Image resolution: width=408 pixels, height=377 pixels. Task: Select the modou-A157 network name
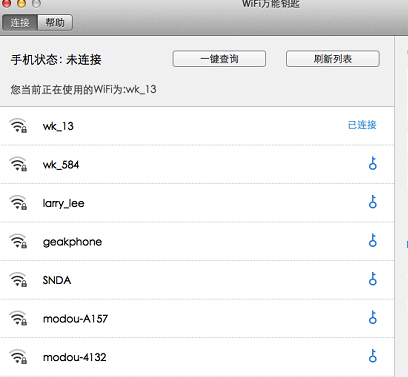pos(75,319)
